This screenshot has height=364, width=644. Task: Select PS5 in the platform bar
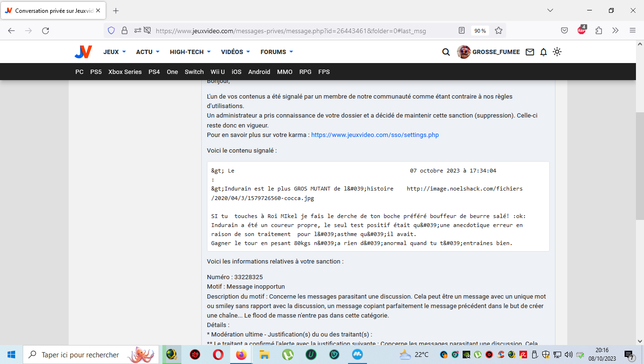tap(96, 72)
